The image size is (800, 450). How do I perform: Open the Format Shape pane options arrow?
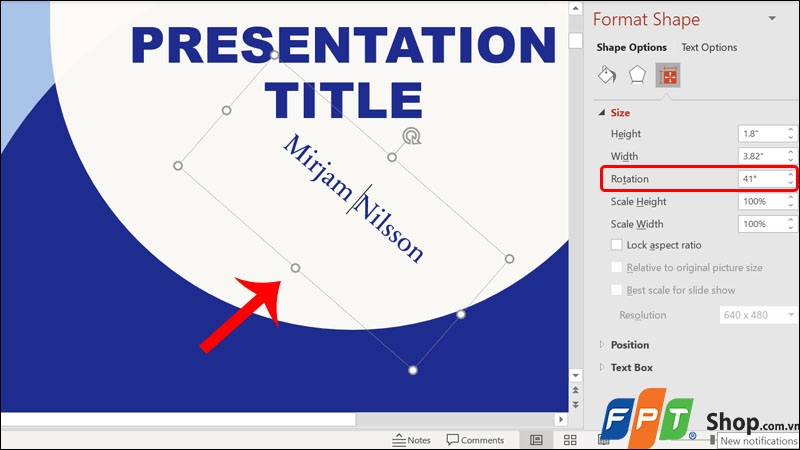click(772, 18)
